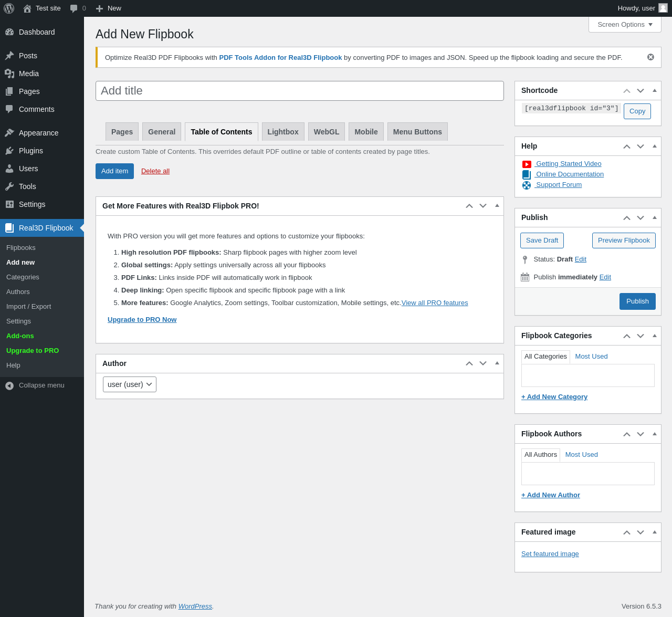Click the user avatar in admin bar

click(x=663, y=8)
